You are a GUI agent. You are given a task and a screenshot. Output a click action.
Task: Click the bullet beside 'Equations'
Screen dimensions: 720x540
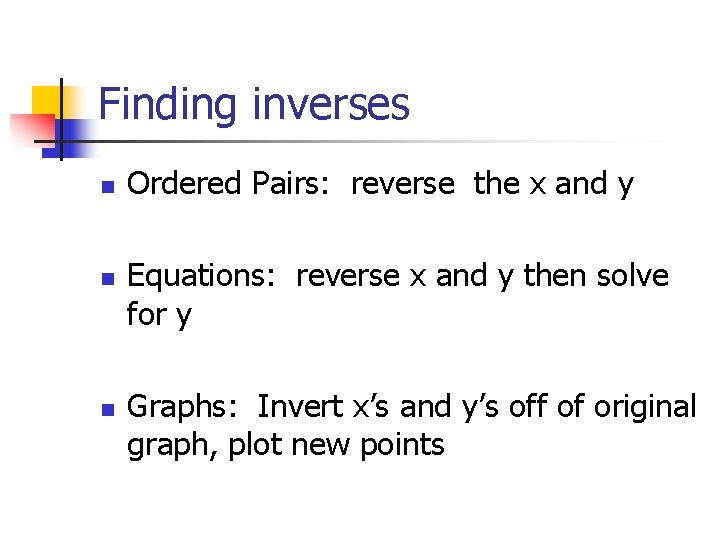click(x=108, y=279)
